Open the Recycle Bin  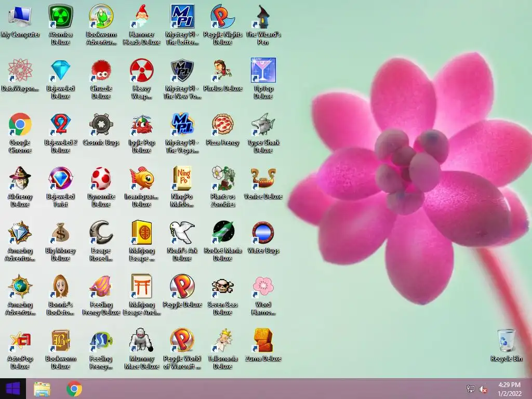pos(506,340)
